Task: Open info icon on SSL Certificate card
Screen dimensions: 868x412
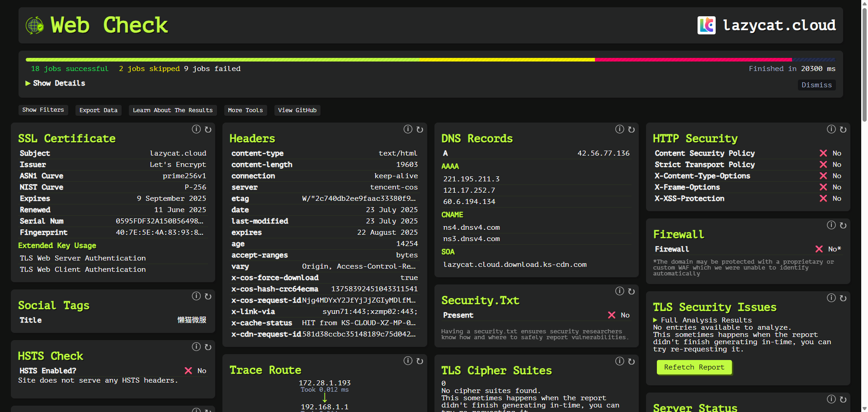Action: tap(196, 129)
